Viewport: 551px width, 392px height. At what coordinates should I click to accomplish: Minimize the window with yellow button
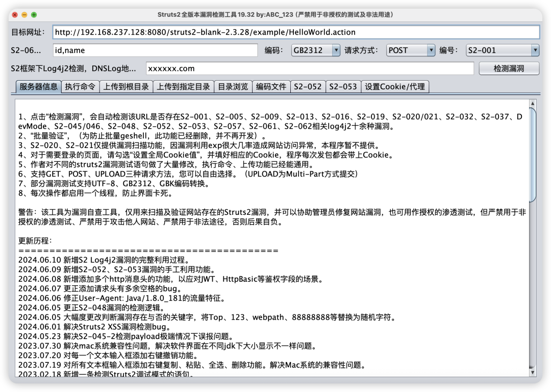24,14
